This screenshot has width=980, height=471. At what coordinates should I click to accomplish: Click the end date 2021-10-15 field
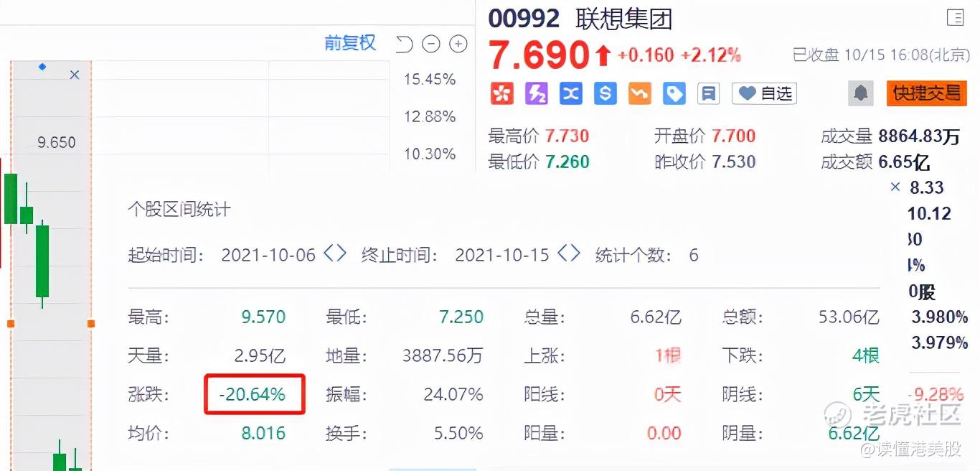tap(502, 255)
